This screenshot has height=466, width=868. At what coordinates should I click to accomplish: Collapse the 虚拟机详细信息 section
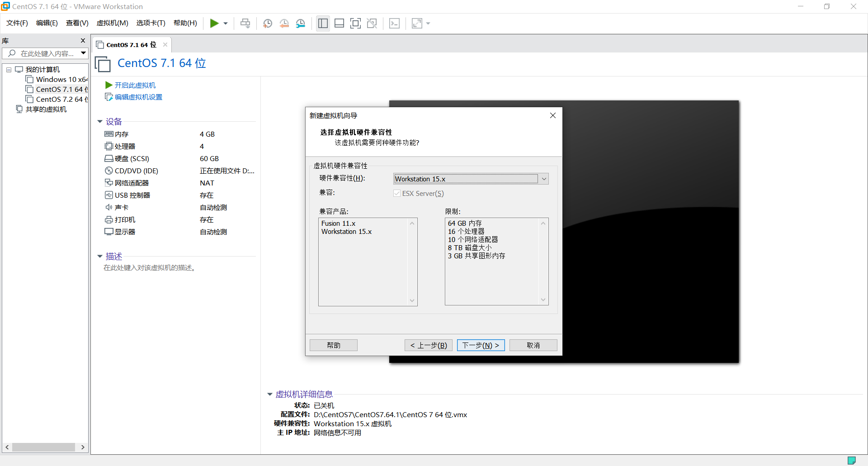point(270,395)
